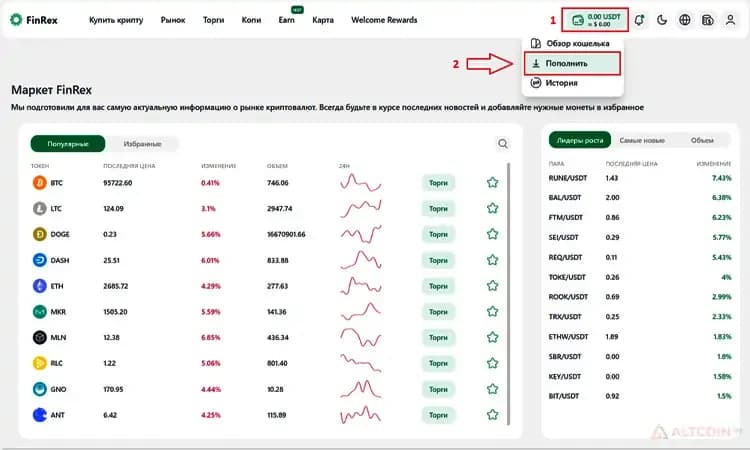The height and width of the screenshot is (450, 750).
Task: Toggle dark mode moon icon
Action: (x=662, y=20)
